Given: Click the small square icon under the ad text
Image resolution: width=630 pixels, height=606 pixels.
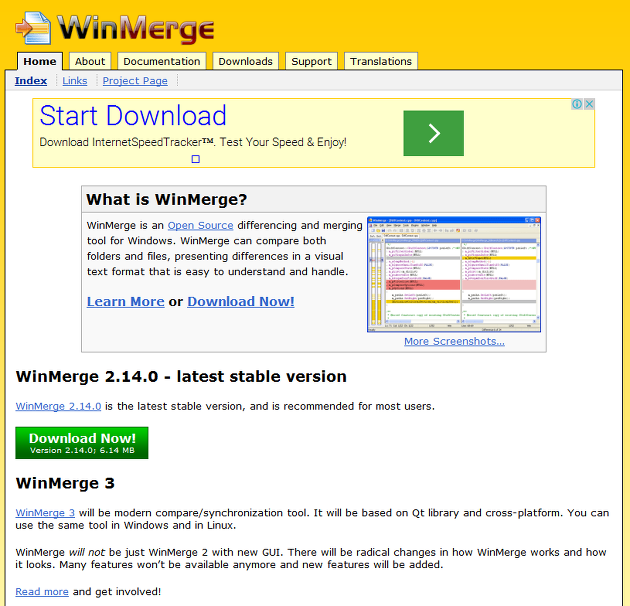Looking at the screenshot, I should (196, 159).
